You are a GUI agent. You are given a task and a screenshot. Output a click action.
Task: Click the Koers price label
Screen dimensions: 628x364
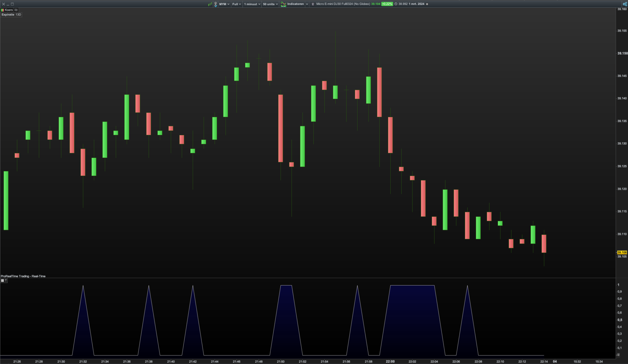click(x=9, y=10)
